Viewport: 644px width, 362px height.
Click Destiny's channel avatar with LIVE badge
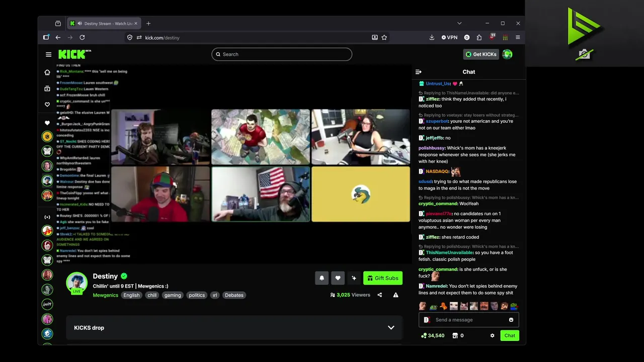coord(76,283)
